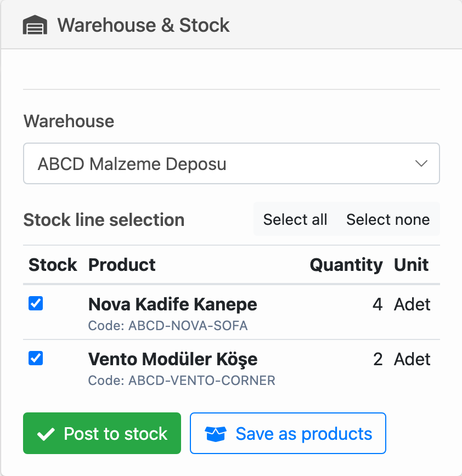Click the Warehouse & Stock panel title
Viewport: 462px width, 476px height.
pyautogui.click(x=143, y=25)
